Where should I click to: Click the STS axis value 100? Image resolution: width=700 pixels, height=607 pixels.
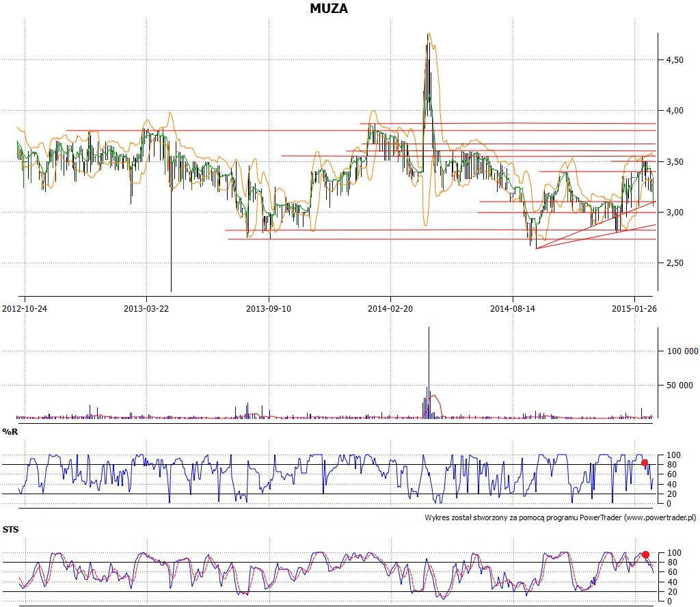click(673, 552)
